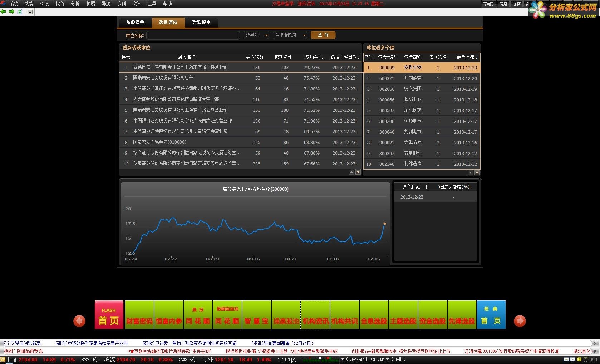Sort the trace table by 买入日期 column

pos(415,187)
